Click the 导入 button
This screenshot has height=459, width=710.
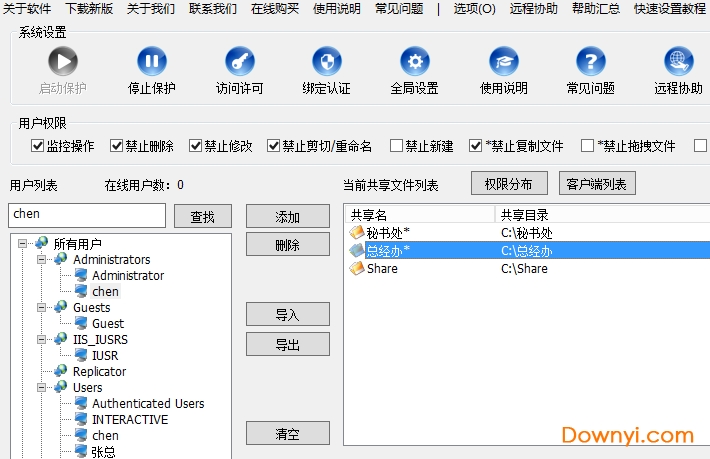pos(288,314)
